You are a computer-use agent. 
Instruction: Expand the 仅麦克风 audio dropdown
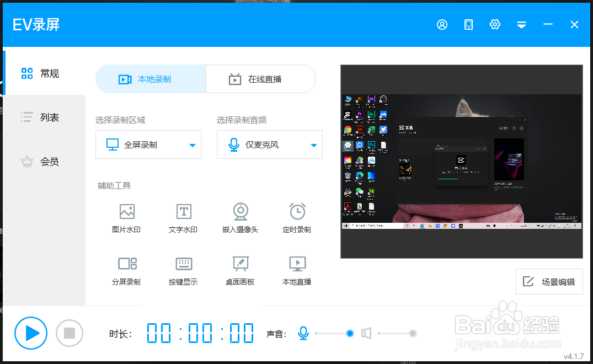point(270,144)
